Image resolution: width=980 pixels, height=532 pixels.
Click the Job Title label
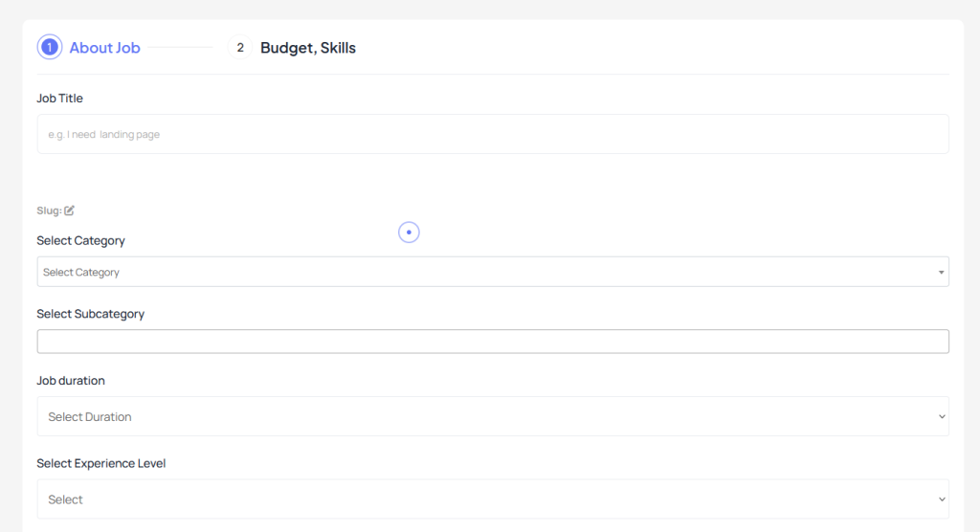click(x=59, y=99)
